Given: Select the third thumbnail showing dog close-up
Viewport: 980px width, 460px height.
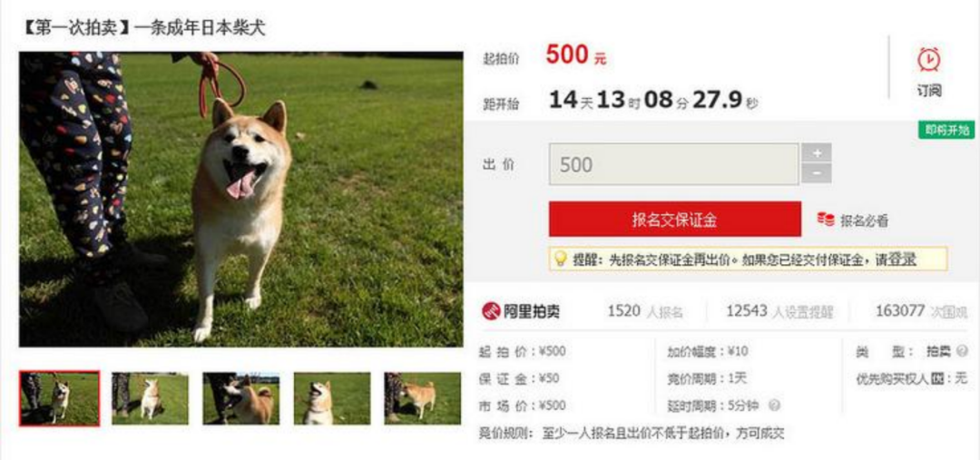Looking at the screenshot, I should click(241, 398).
